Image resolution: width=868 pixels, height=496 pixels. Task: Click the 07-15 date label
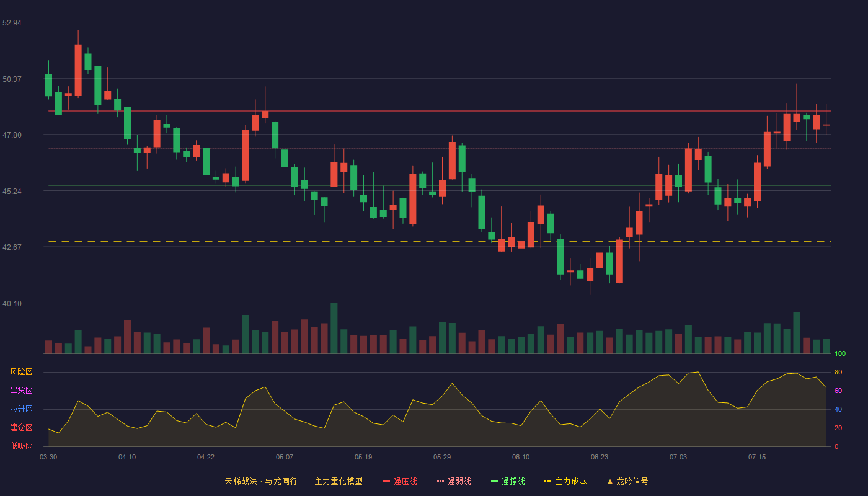coord(757,457)
